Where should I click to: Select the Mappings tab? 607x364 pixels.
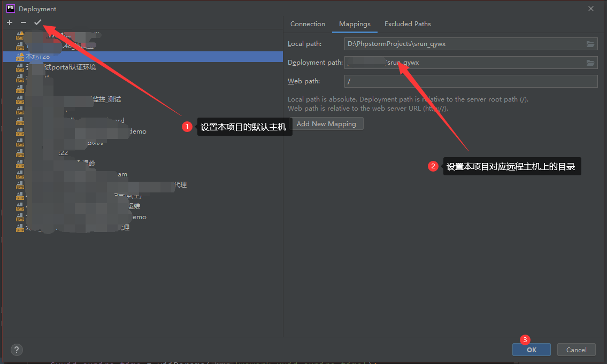point(355,24)
